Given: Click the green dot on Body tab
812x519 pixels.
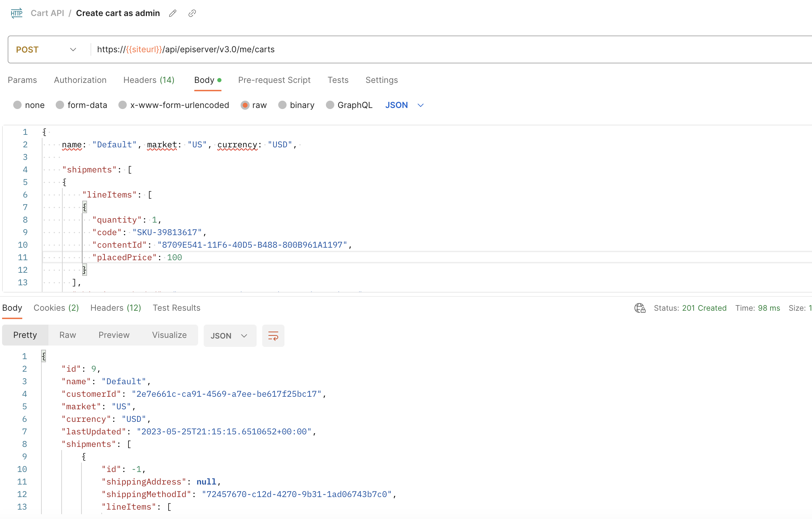Looking at the screenshot, I should pos(219,80).
